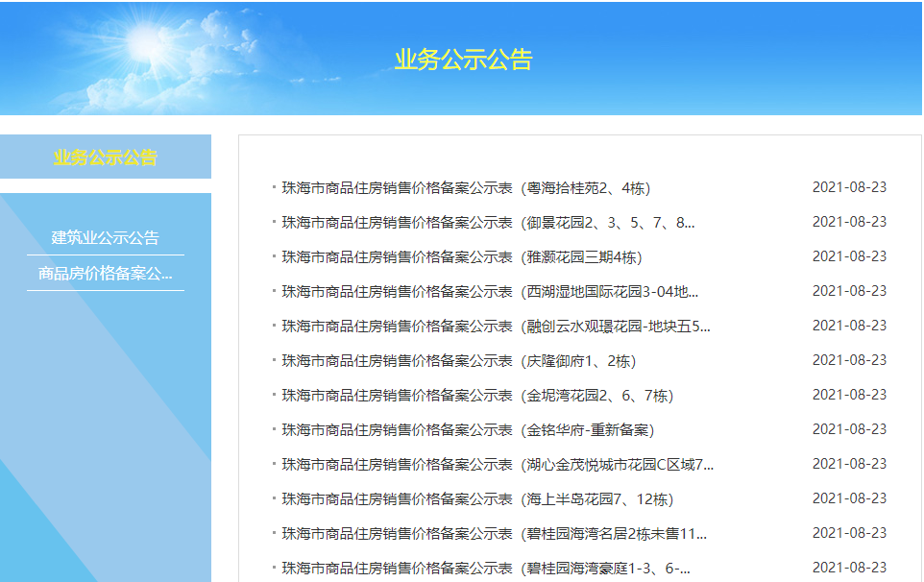The height and width of the screenshot is (582, 924).
Task: Click date 2021-08-23 beside 融创云水观璟花园 row
Action: coord(849,326)
